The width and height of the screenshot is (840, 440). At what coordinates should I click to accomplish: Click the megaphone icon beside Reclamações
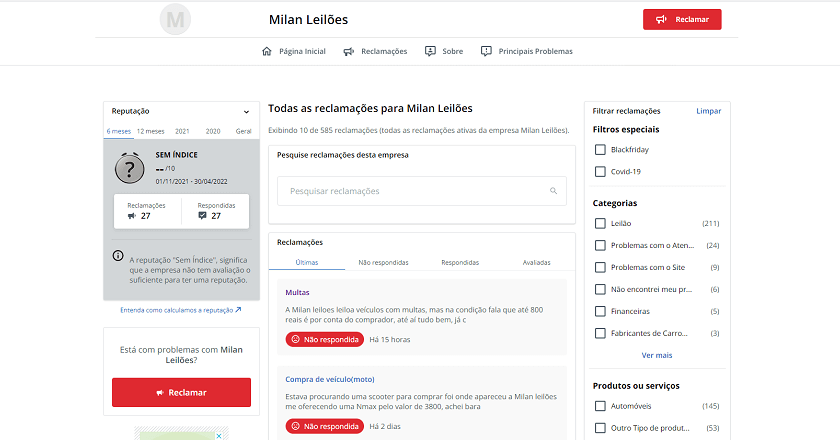(348, 51)
